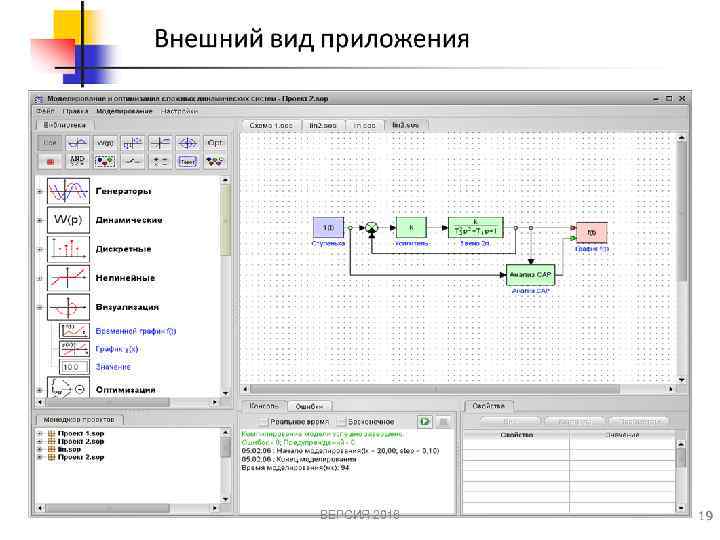Click the canvas horizontal scrollbar thumb

coord(434,389)
